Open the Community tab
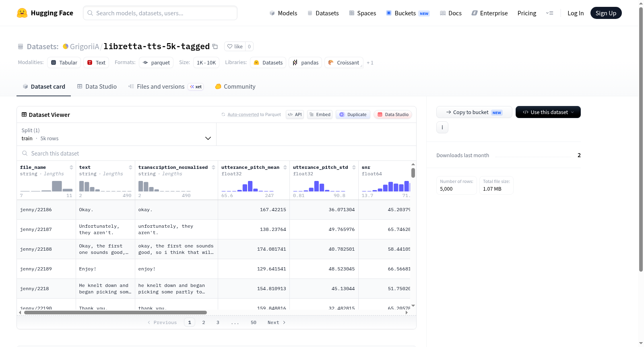Image resolution: width=644 pixels, height=347 pixels. click(235, 86)
